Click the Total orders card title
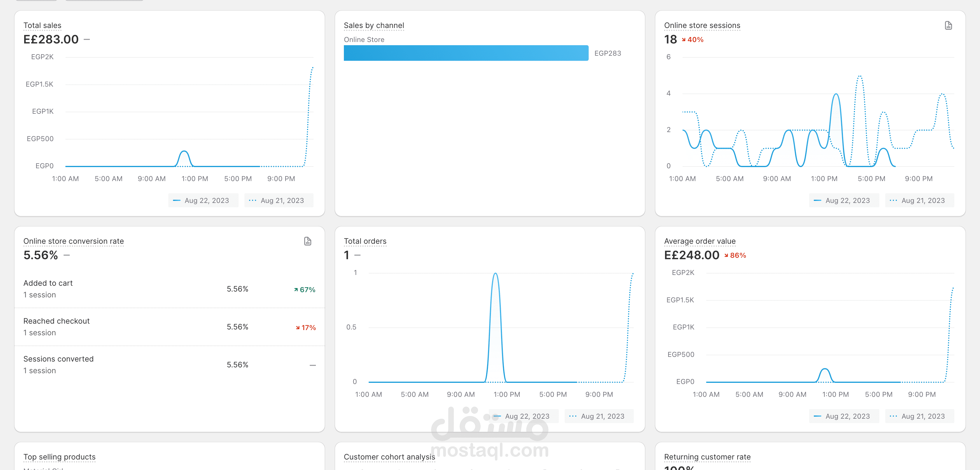 pyautogui.click(x=365, y=241)
